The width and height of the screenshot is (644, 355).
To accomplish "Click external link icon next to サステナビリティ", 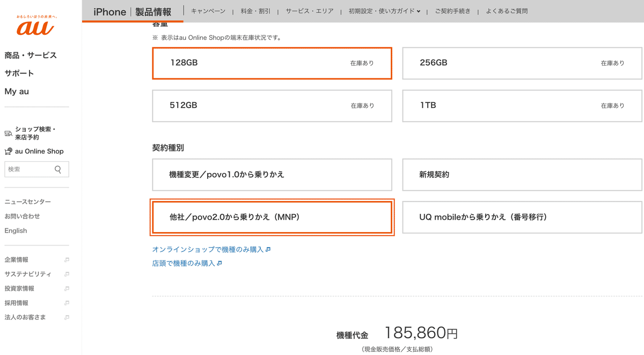I will pyautogui.click(x=67, y=274).
